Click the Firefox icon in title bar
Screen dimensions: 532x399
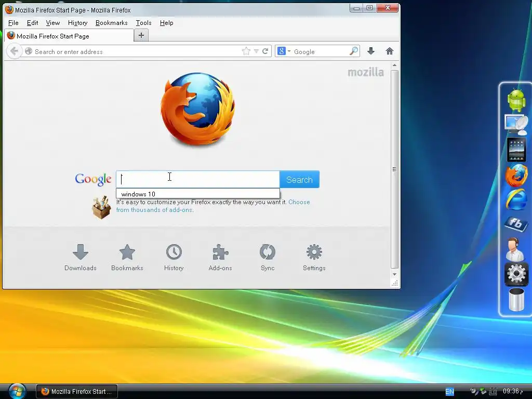9,9
